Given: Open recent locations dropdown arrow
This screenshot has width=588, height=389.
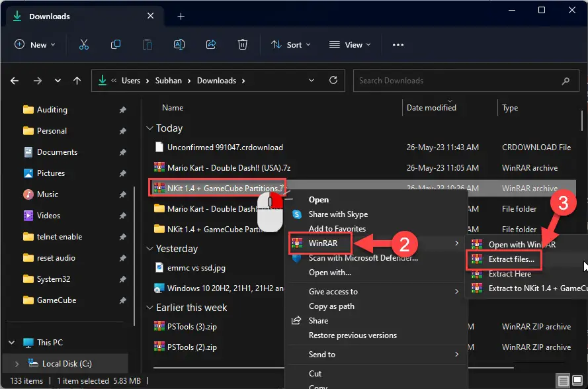Looking at the screenshot, I should (x=58, y=81).
